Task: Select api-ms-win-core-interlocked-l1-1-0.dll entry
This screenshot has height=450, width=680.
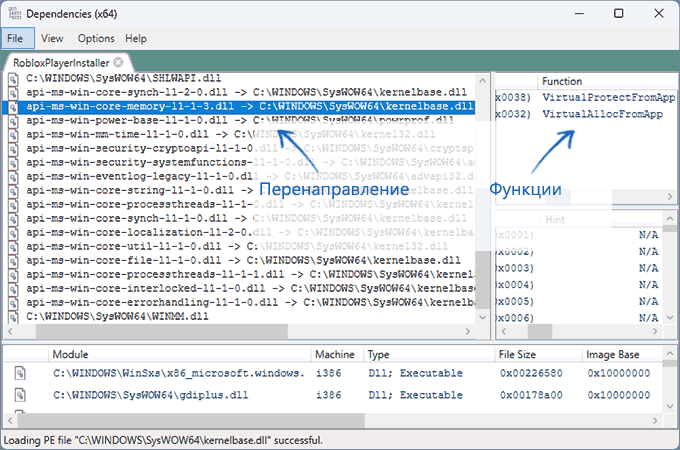Action: (250, 289)
